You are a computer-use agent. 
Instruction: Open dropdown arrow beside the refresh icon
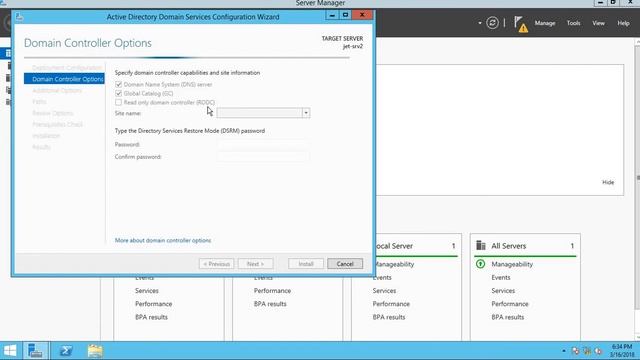pos(480,23)
